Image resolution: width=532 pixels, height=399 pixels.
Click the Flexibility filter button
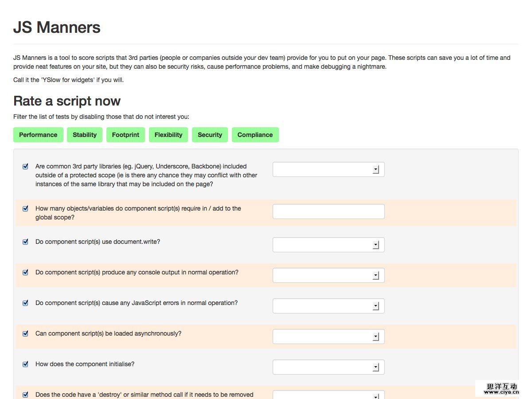[x=168, y=135]
